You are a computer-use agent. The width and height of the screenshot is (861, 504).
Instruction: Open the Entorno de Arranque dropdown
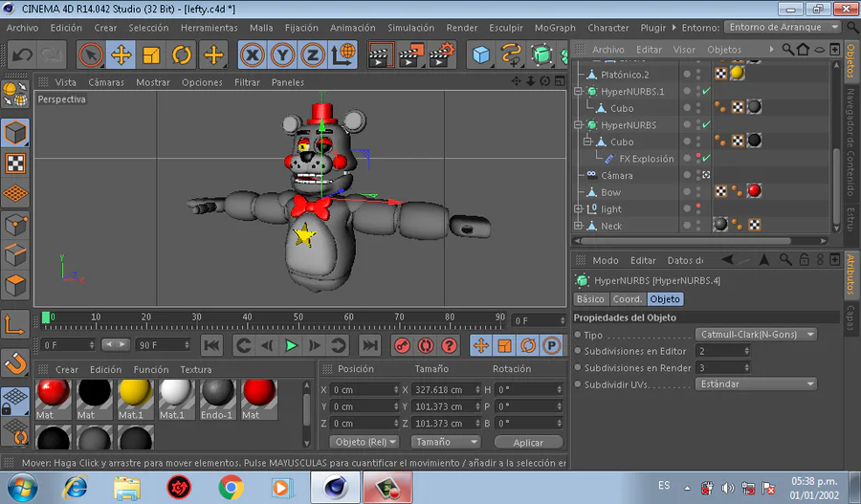click(x=783, y=27)
